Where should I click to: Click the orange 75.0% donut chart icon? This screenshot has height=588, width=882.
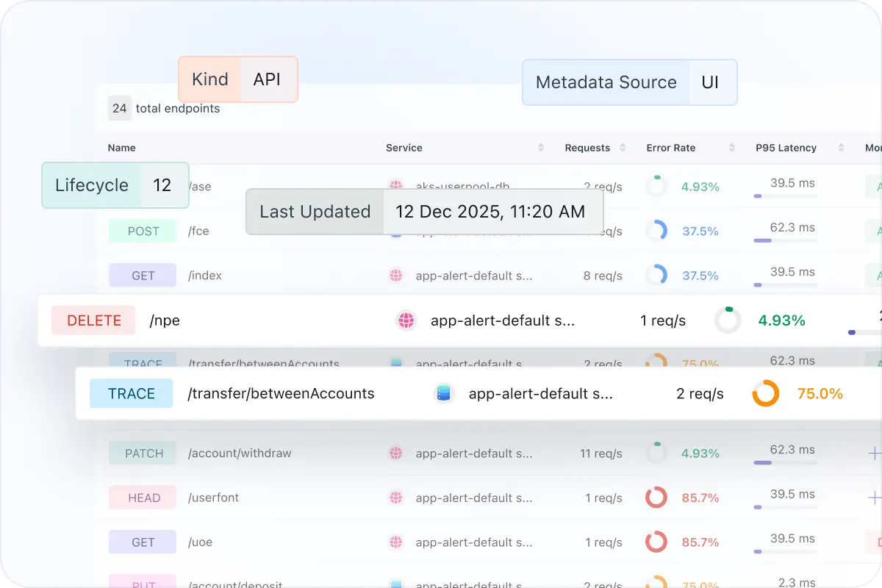click(x=765, y=394)
